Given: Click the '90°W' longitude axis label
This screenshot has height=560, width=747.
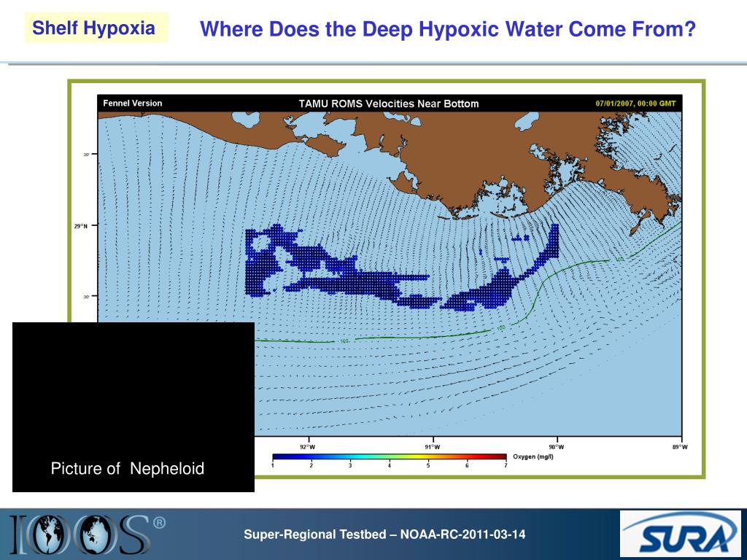Looking at the screenshot, I should point(557,447).
